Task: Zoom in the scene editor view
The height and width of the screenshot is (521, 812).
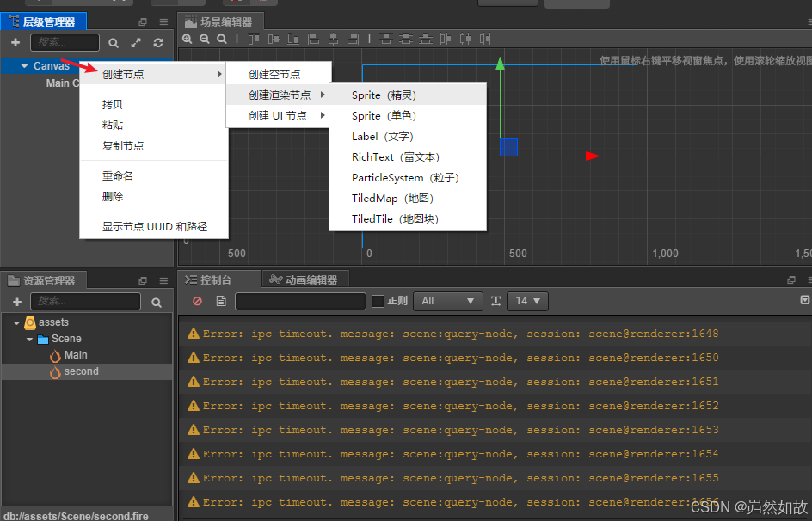Action: point(188,39)
